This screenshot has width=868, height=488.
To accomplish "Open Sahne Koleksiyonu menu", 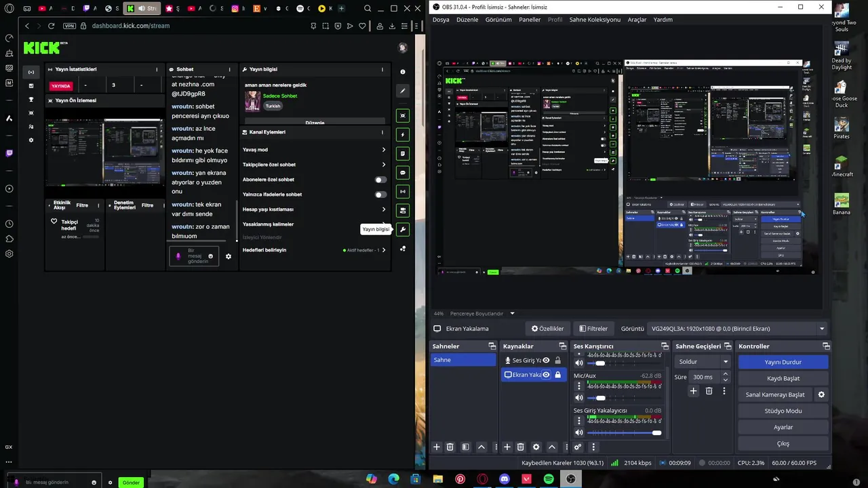I will click(595, 20).
